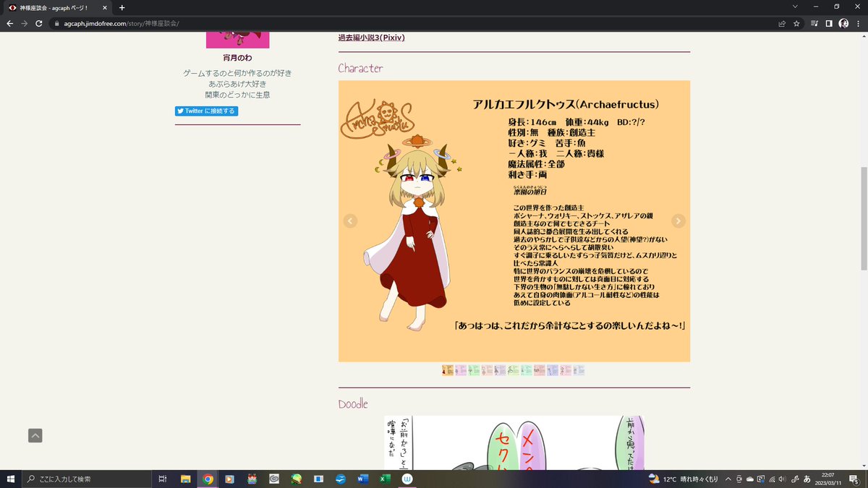Open Word from the taskbar
The image size is (868, 488).
[362, 479]
